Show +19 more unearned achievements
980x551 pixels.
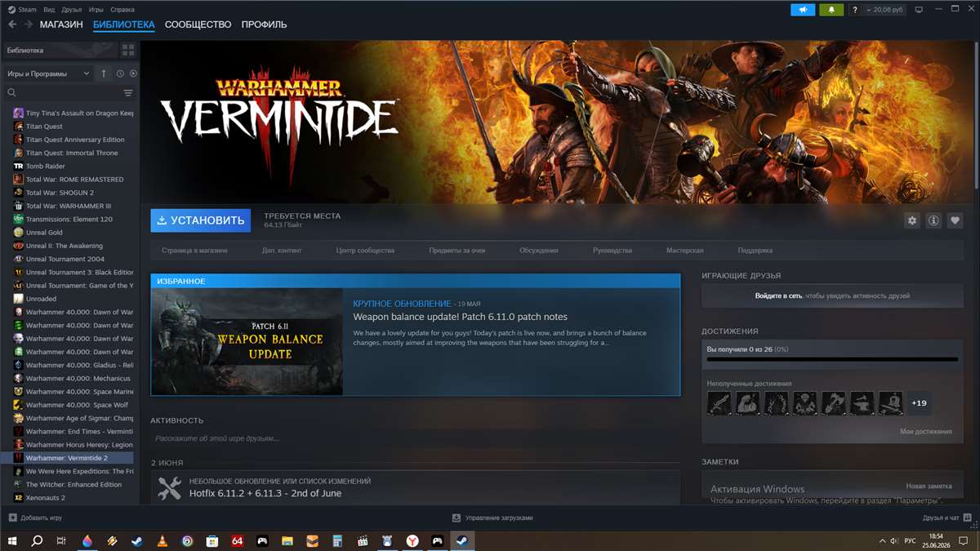[x=920, y=403]
